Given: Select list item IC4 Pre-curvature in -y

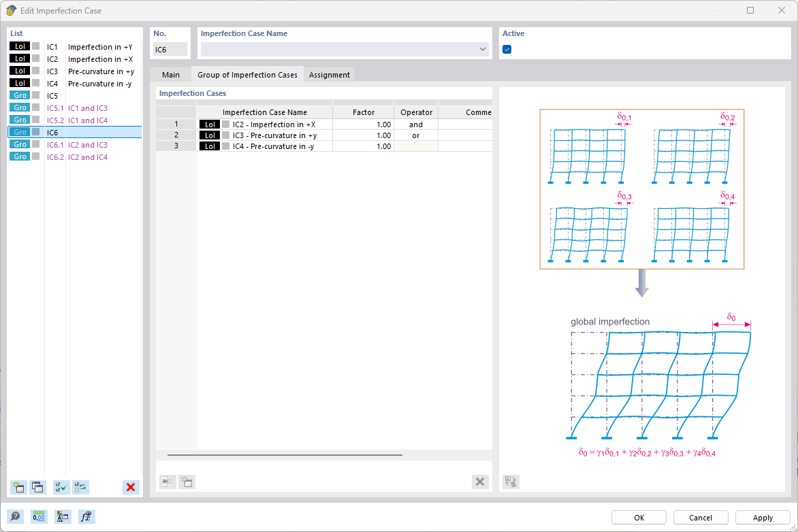Looking at the screenshot, I should click(x=75, y=84).
